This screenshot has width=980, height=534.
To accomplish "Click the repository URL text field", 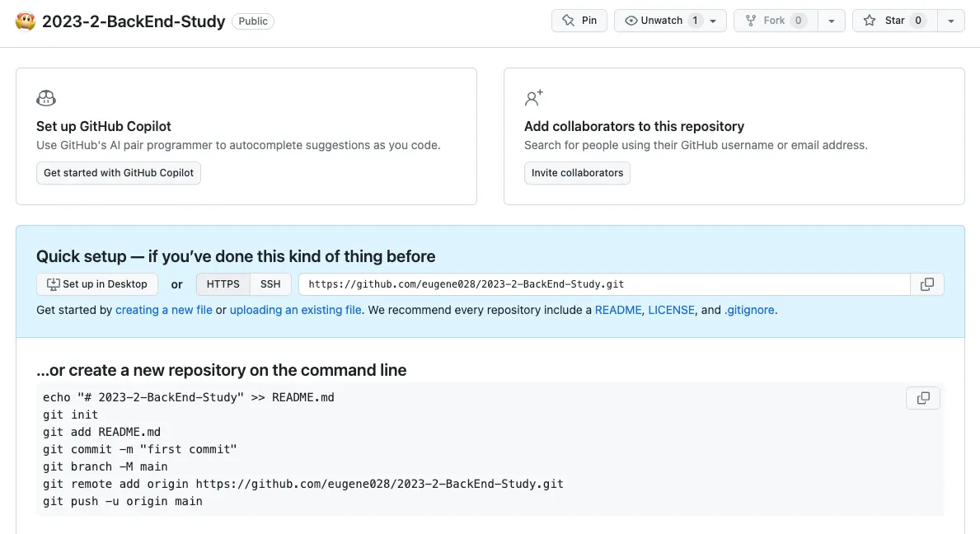I will pos(603,284).
